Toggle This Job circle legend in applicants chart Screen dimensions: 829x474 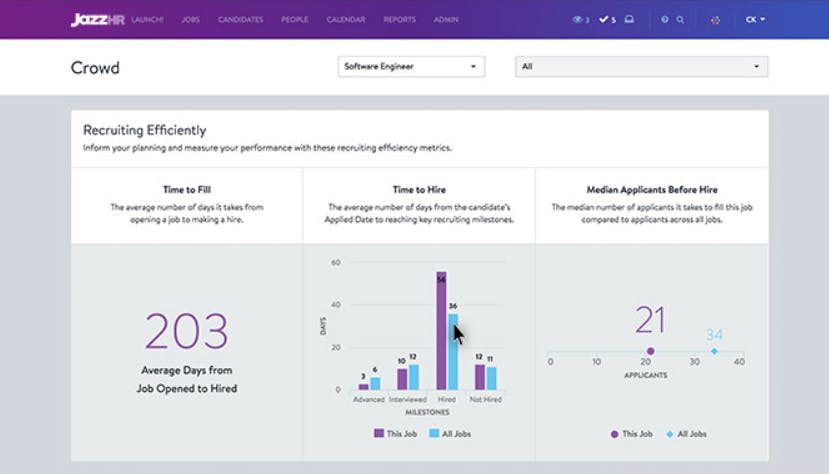614,434
